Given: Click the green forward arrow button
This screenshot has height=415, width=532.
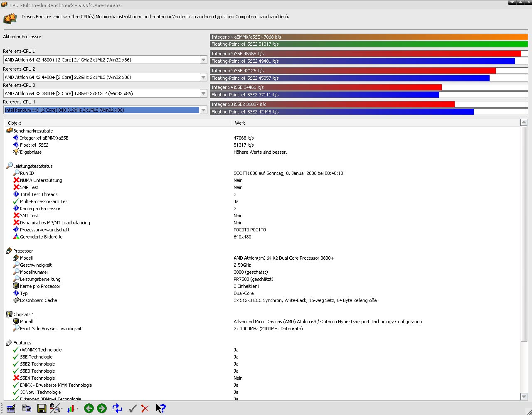Looking at the screenshot, I should 102,409.
